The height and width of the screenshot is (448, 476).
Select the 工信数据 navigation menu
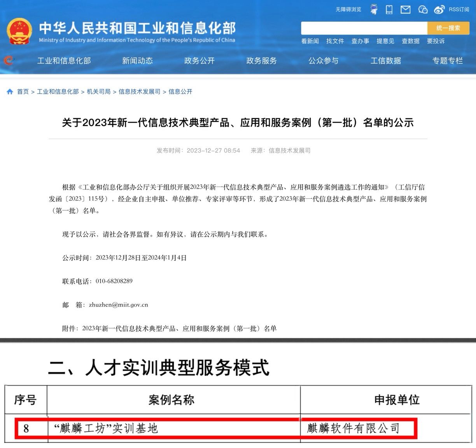click(x=385, y=61)
